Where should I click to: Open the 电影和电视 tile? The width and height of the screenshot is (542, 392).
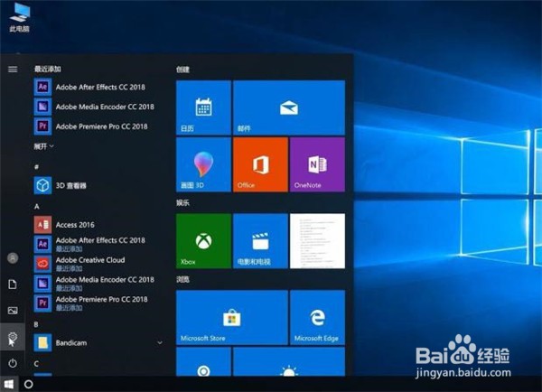coord(260,241)
